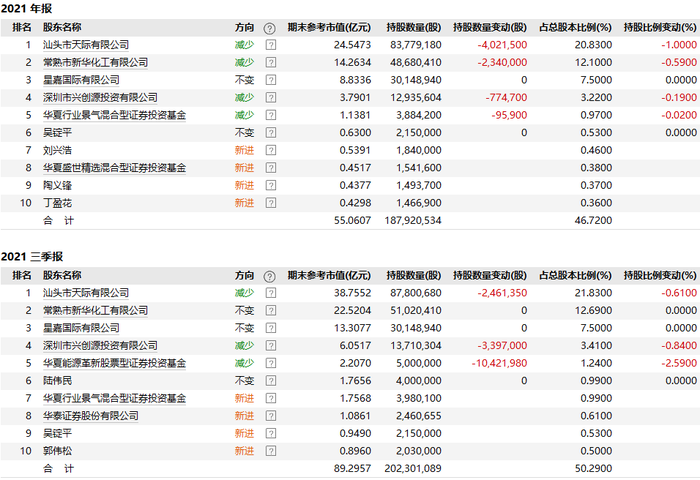Click question icon for 吴锭平 in 2021 三季报
Viewport: 700px width, 480px height.
point(271,434)
